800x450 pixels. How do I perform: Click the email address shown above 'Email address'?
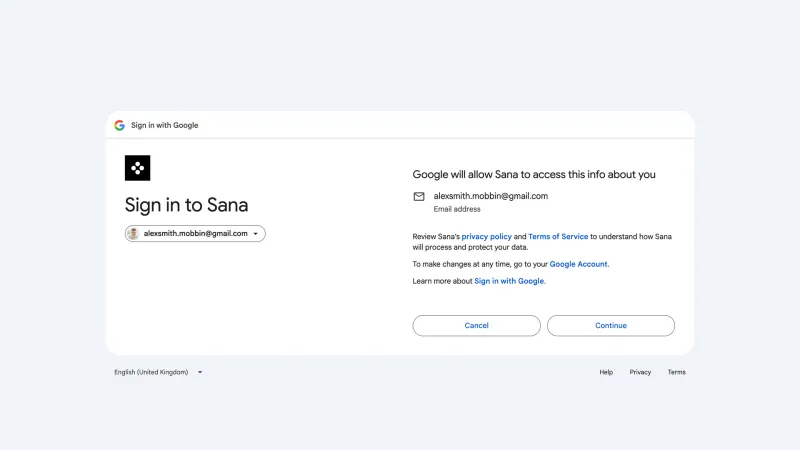tap(490, 196)
